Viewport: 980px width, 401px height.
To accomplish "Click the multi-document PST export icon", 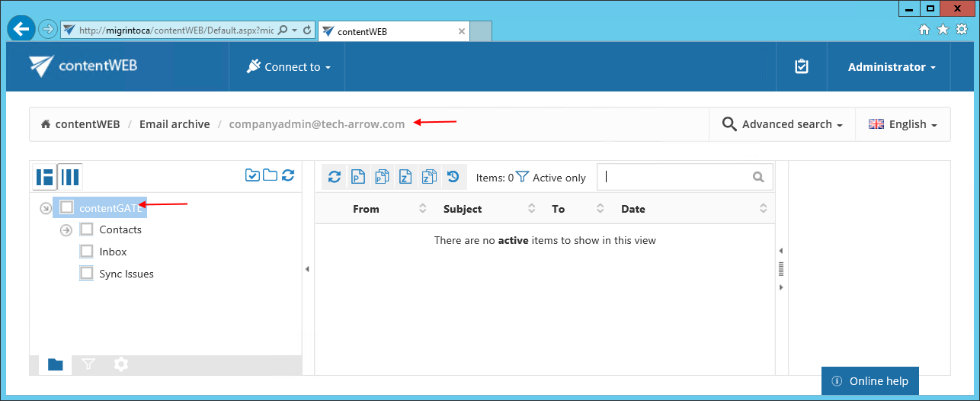I will pos(382,177).
